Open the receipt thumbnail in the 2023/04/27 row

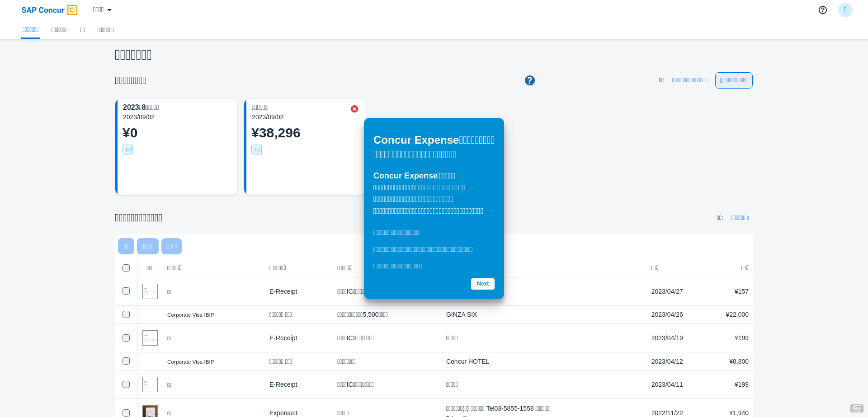pyautogui.click(x=150, y=291)
